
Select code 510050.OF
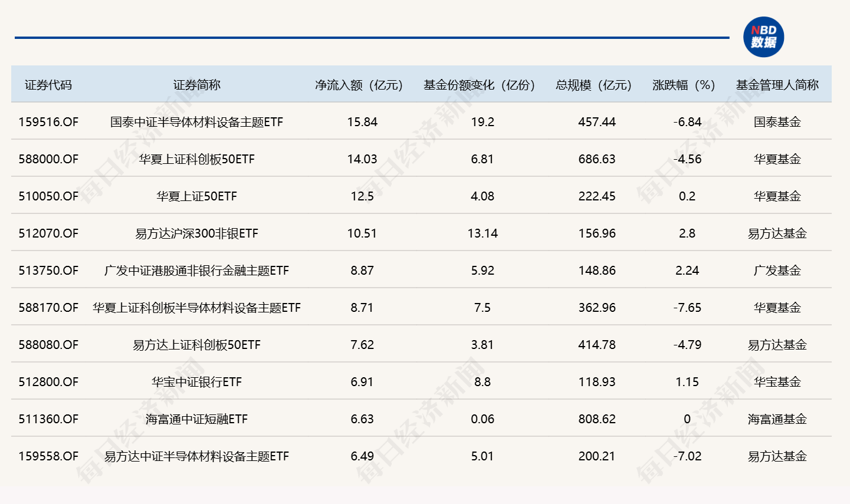pos(48,196)
